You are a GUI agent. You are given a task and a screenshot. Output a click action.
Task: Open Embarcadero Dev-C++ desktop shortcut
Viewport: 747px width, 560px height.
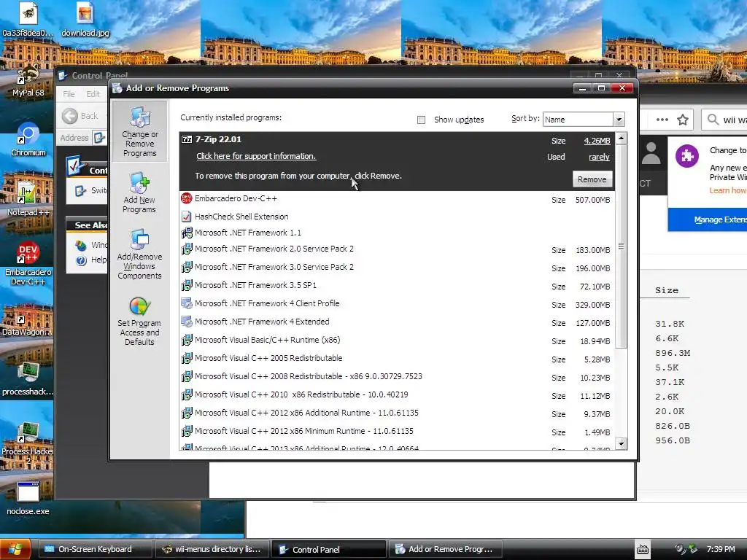(x=28, y=263)
